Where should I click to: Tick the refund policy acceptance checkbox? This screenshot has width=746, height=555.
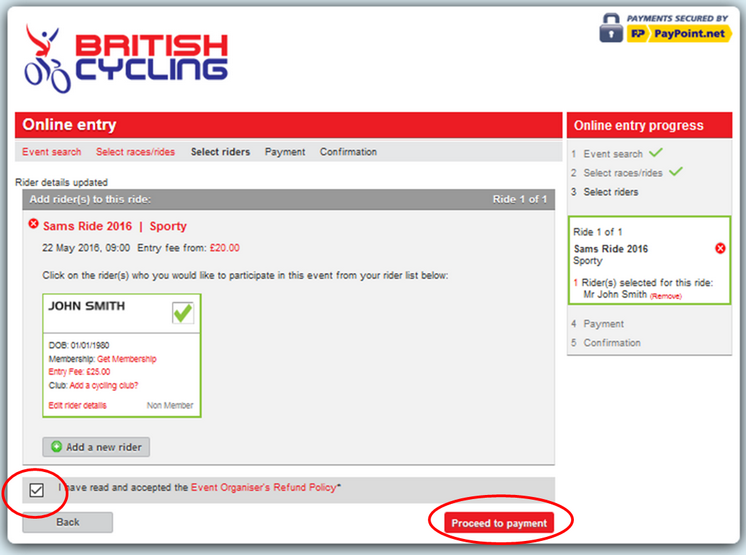pyautogui.click(x=37, y=490)
